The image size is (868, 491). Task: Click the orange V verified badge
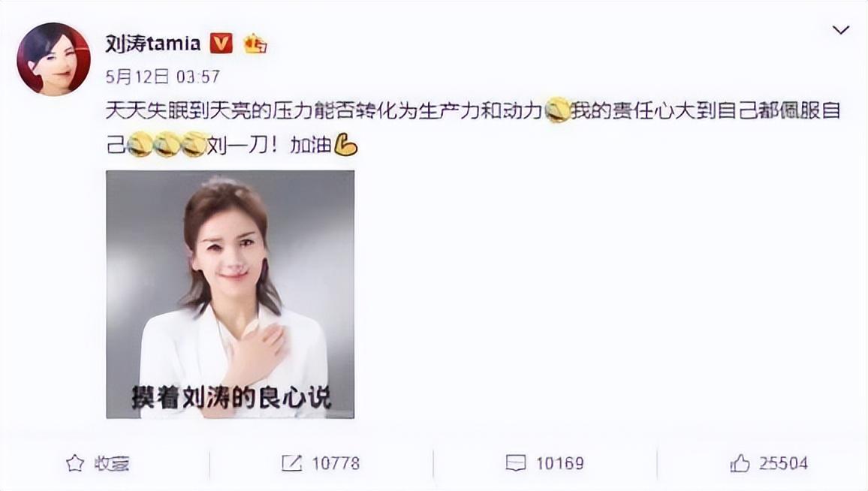point(221,44)
